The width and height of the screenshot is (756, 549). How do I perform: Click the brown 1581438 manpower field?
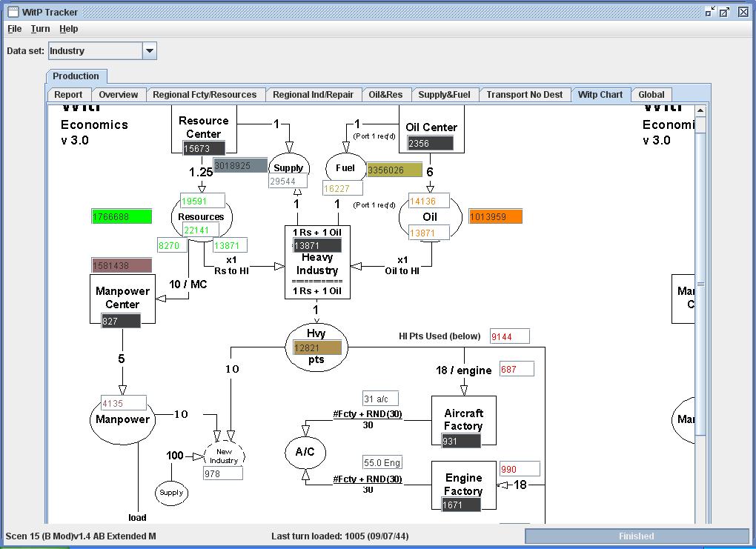point(122,265)
